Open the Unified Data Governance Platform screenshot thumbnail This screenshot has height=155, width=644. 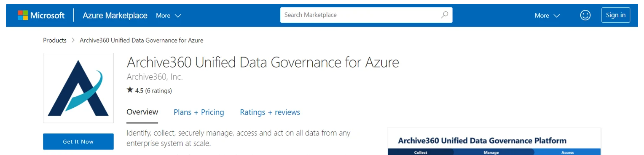(x=494, y=141)
